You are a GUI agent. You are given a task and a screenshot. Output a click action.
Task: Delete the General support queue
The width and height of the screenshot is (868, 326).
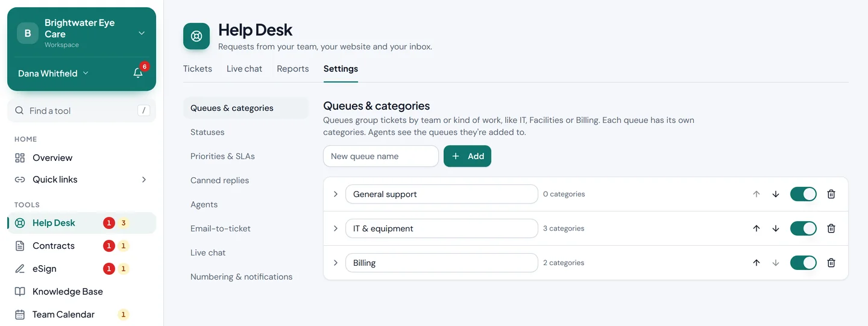click(831, 194)
